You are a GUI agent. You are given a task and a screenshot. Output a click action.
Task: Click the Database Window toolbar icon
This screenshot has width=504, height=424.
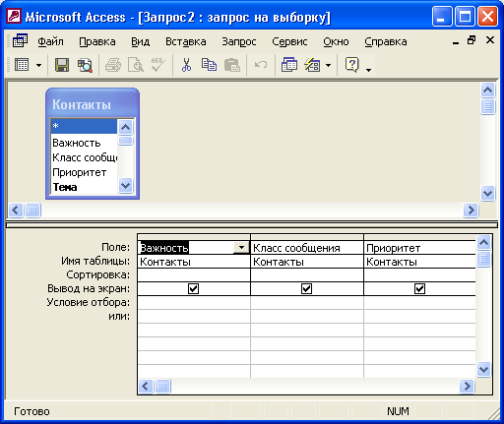pyautogui.click(x=289, y=65)
